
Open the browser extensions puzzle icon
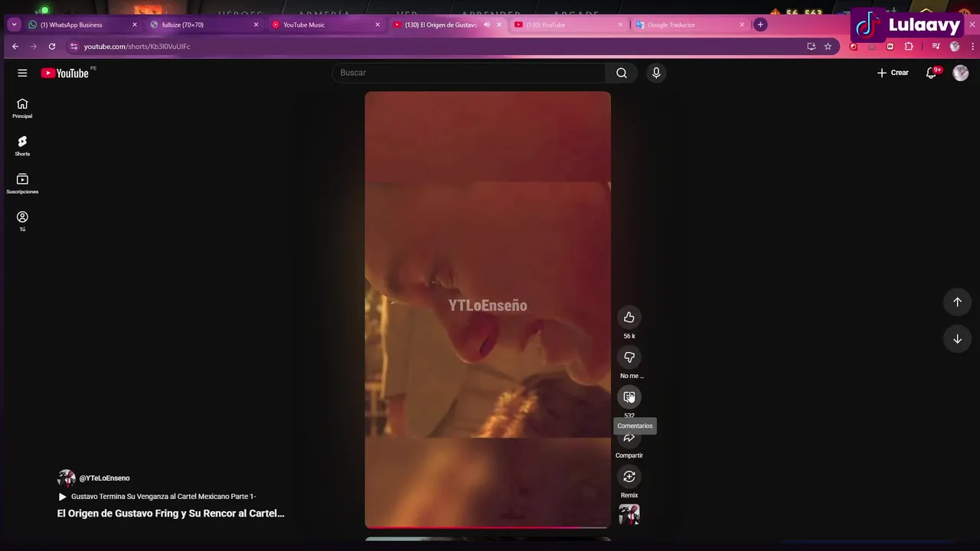[x=909, y=47]
